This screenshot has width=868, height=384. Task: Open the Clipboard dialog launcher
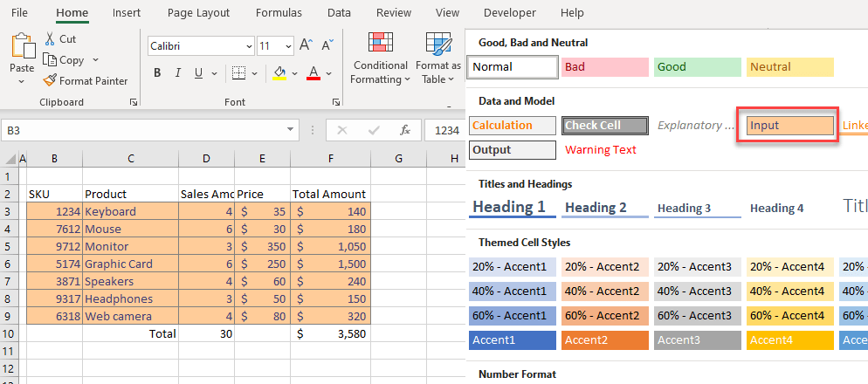pos(133,102)
